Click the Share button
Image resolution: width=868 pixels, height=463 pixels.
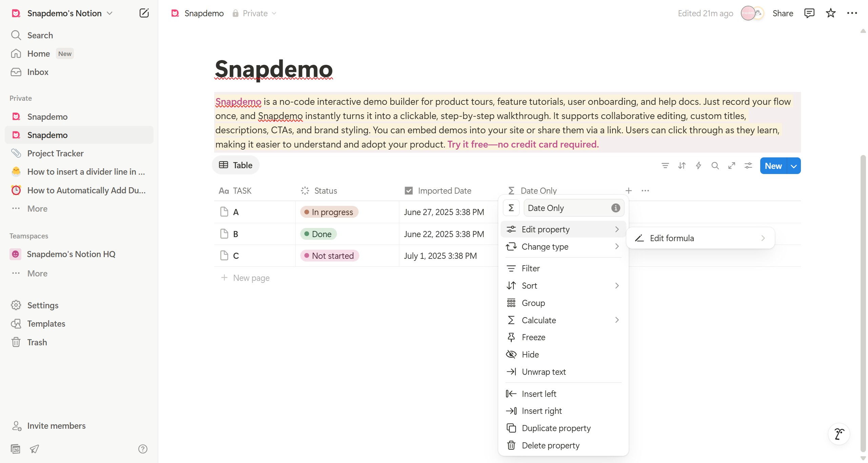coord(783,13)
